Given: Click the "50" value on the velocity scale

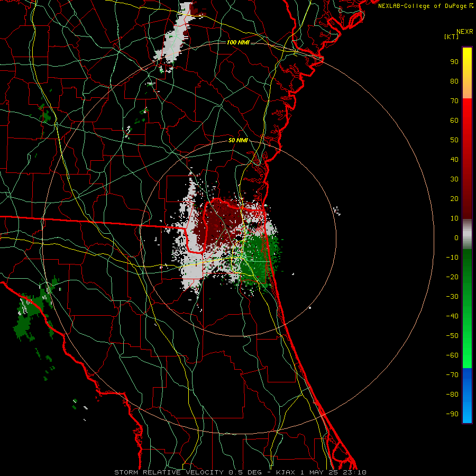Looking at the screenshot, I should (x=454, y=140).
